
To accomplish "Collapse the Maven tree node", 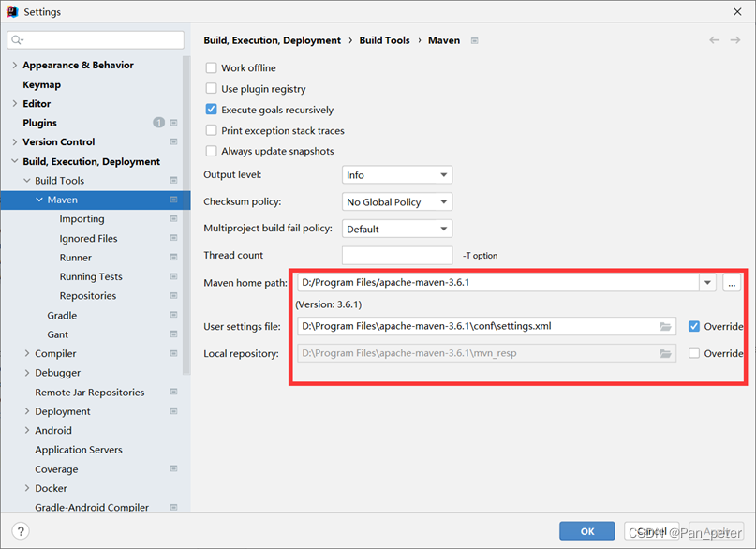I will [39, 200].
